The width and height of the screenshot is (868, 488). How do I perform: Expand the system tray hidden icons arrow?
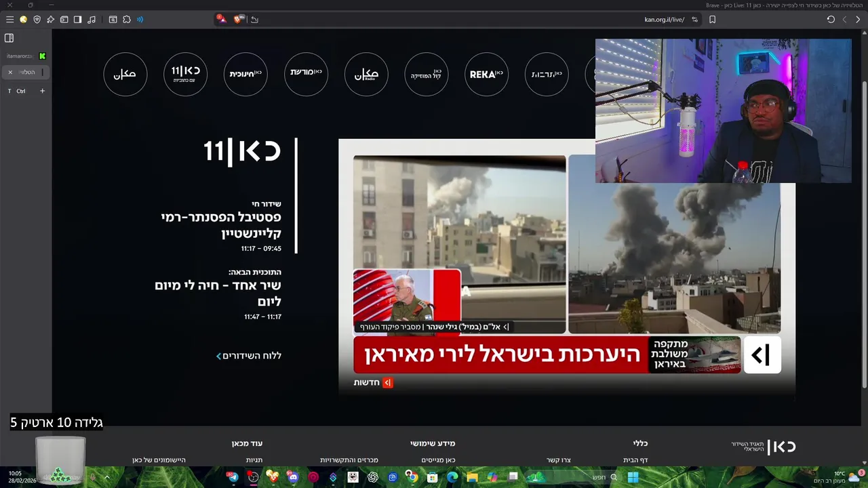point(106,477)
